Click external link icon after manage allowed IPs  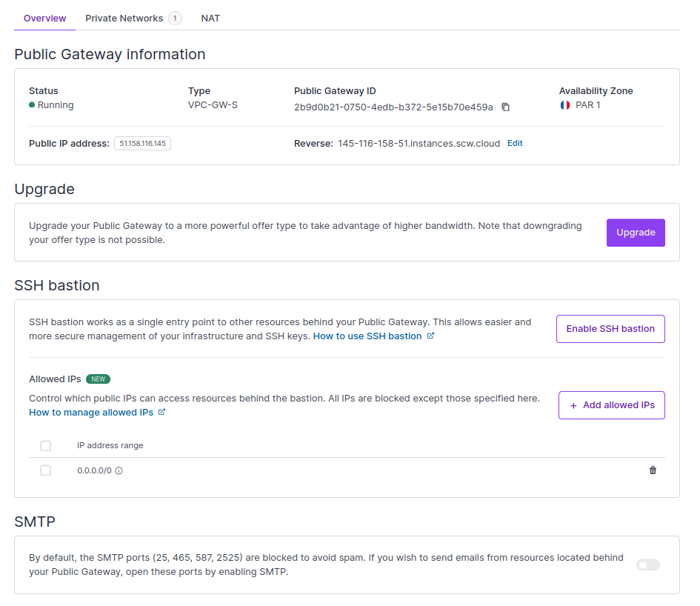(x=162, y=413)
